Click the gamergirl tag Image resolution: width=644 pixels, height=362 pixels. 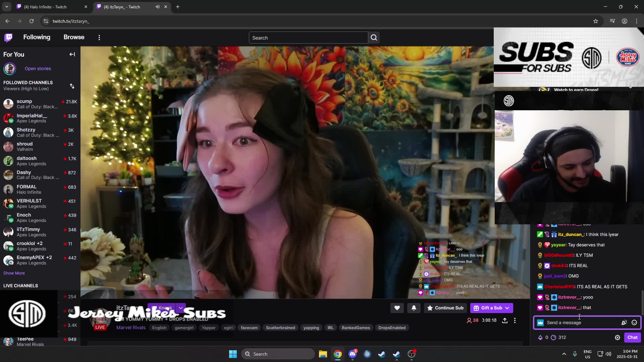click(x=184, y=328)
